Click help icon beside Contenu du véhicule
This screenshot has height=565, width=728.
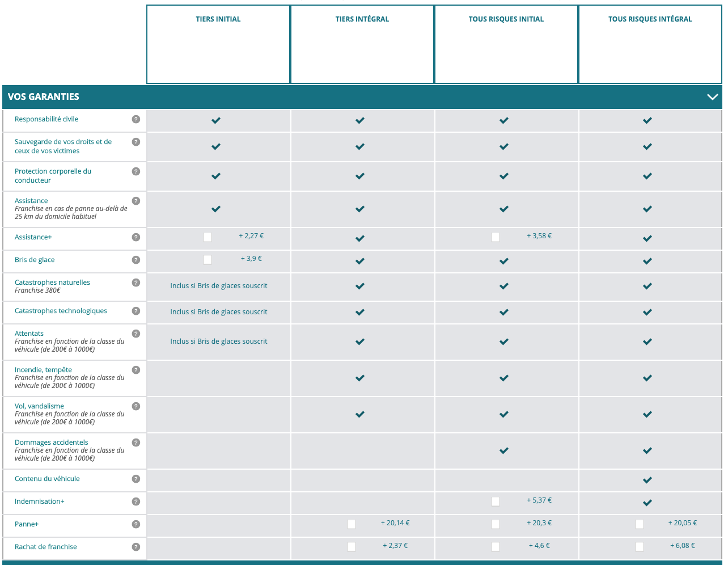coord(136,479)
